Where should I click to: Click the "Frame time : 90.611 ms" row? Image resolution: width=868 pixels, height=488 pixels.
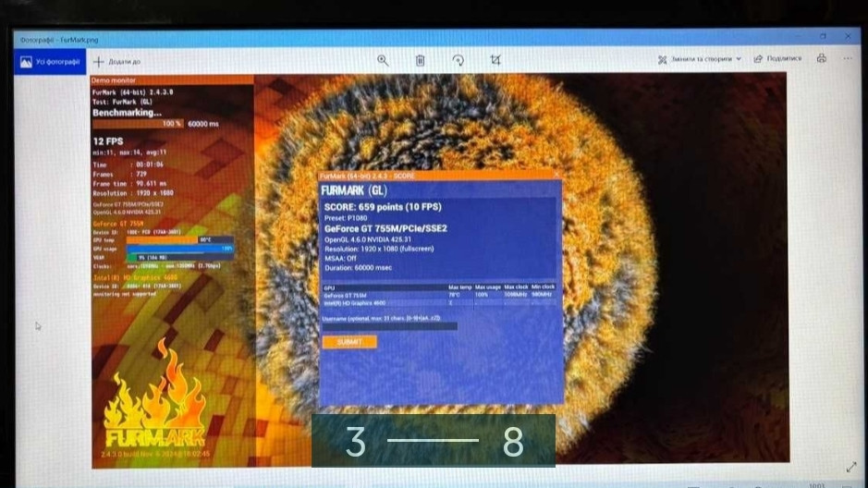pos(129,183)
